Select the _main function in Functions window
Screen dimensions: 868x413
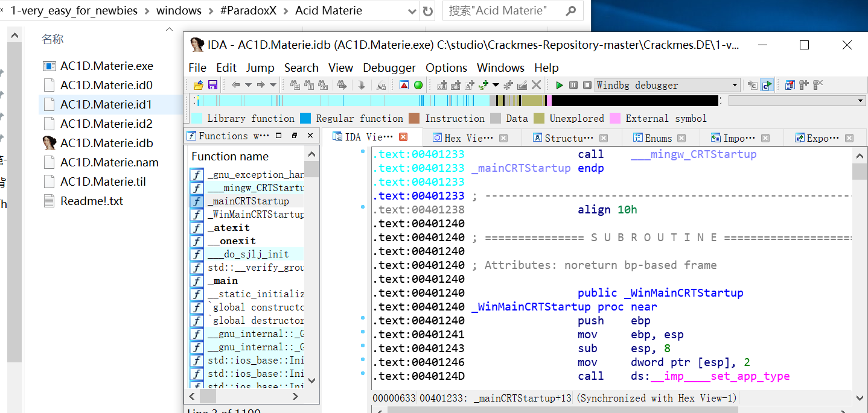point(223,280)
